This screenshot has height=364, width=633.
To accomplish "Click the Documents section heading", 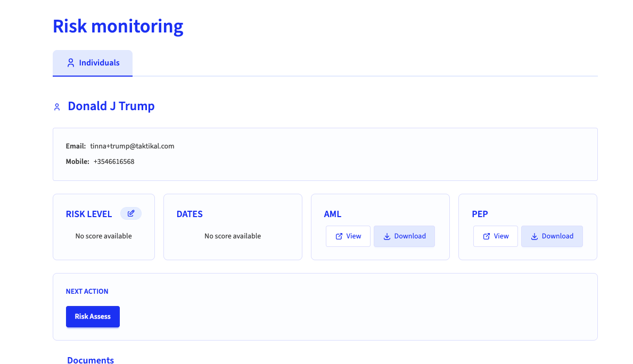I will point(91,360).
